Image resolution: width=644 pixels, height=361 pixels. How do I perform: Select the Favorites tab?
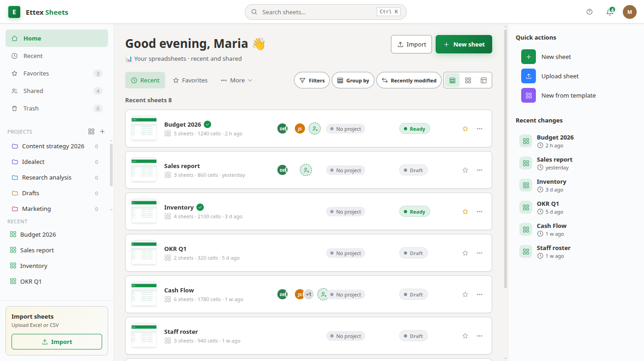pos(190,80)
